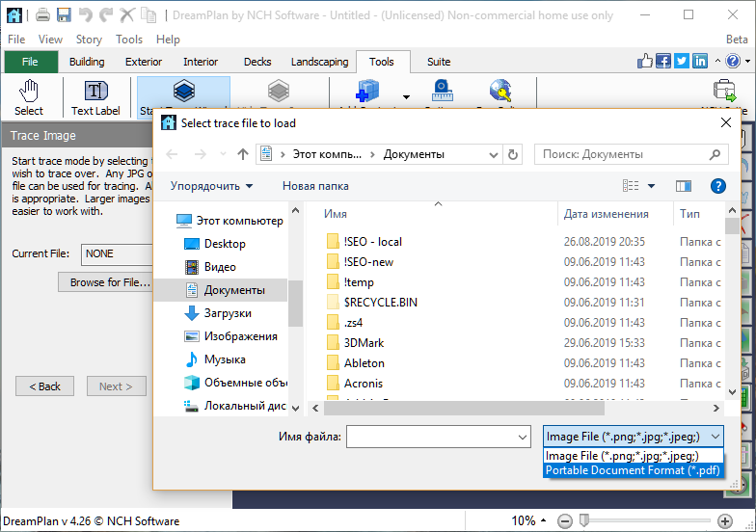Image resolution: width=756 pixels, height=532 pixels.
Task: Click the Новая папка button
Action: 315,186
